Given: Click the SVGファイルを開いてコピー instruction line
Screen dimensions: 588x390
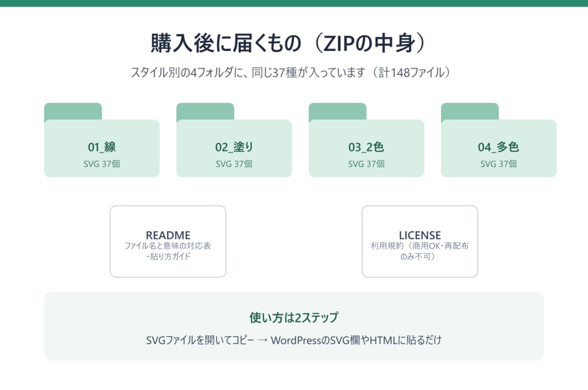Looking at the screenshot, I should click(x=293, y=340).
